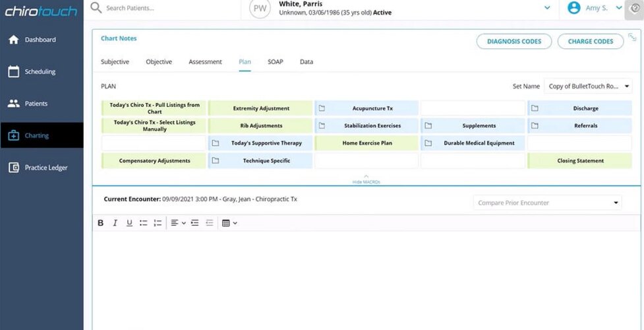Apply italic formatting in the editor toolbar
This screenshot has width=644, height=330.
pos(115,223)
